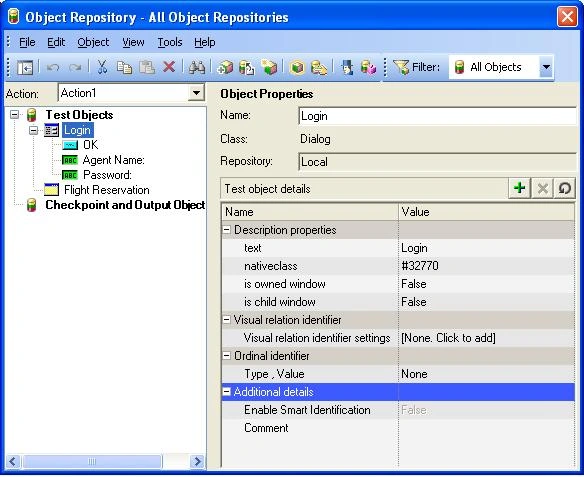Click the green plus add property button

click(x=519, y=188)
